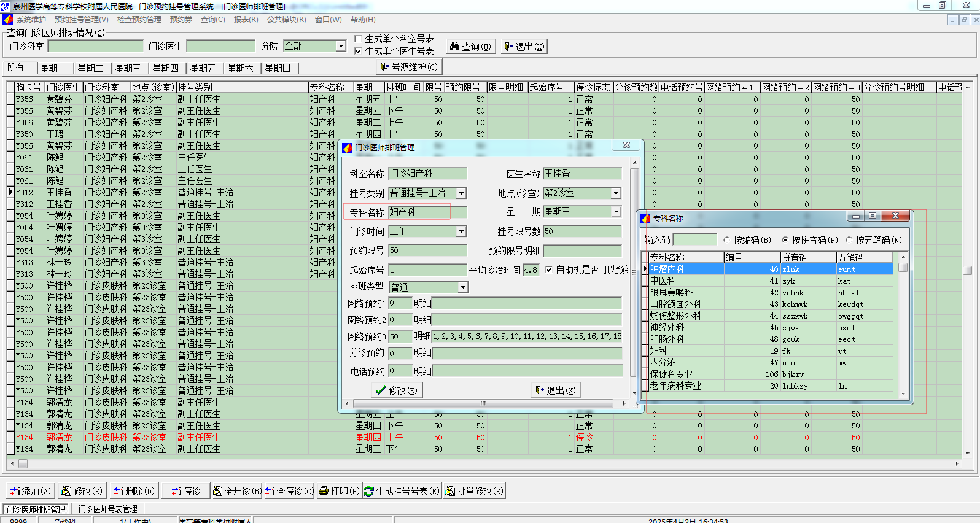Click the 拼音码 column header in popup
The width and height of the screenshot is (980, 523).
[x=808, y=257]
